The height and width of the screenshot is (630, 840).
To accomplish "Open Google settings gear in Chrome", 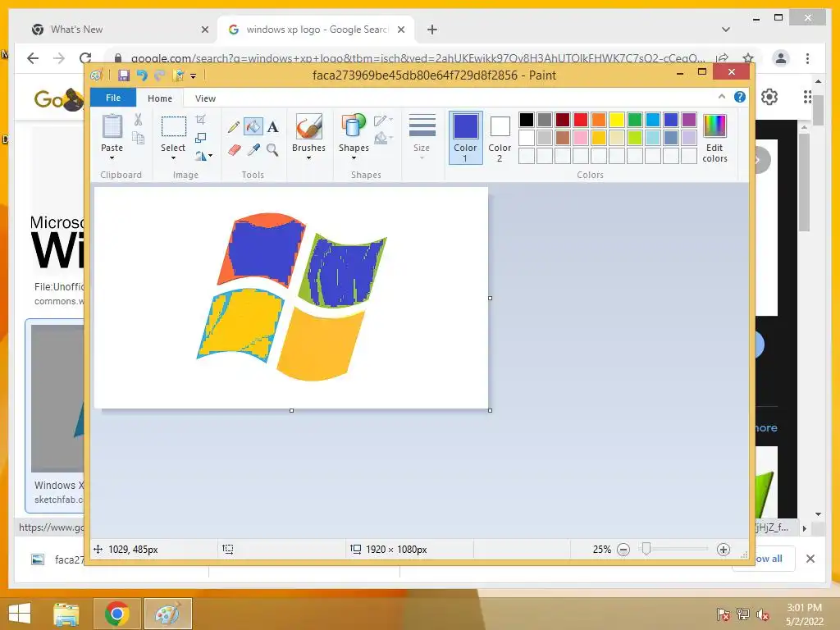I will click(x=769, y=97).
